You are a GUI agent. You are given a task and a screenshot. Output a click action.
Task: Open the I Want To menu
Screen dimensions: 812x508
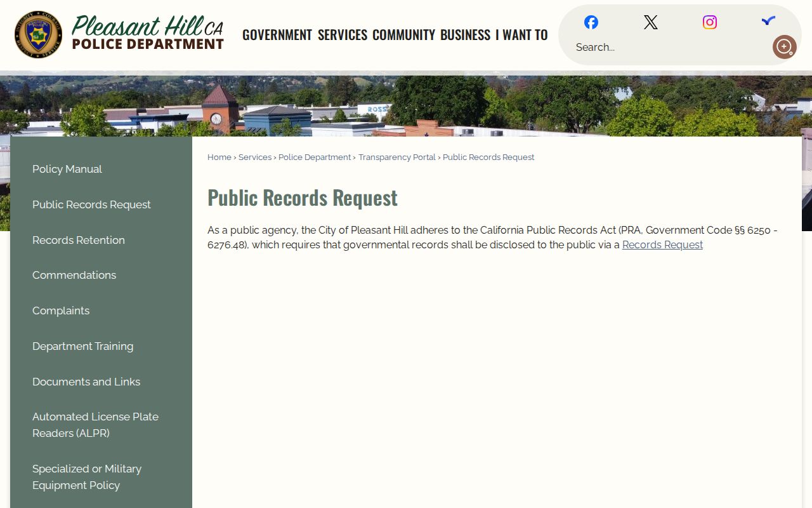pyautogui.click(x=521, y=34)
